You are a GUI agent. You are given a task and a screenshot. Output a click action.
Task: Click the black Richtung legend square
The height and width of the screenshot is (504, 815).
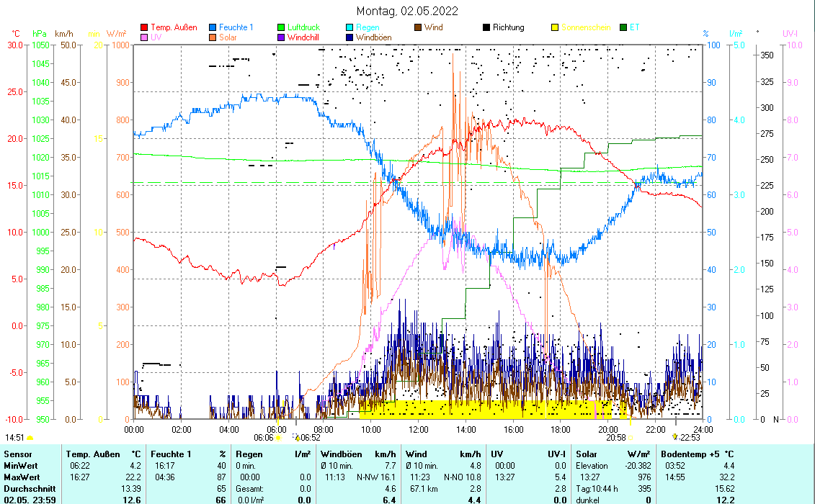[486, 27]
